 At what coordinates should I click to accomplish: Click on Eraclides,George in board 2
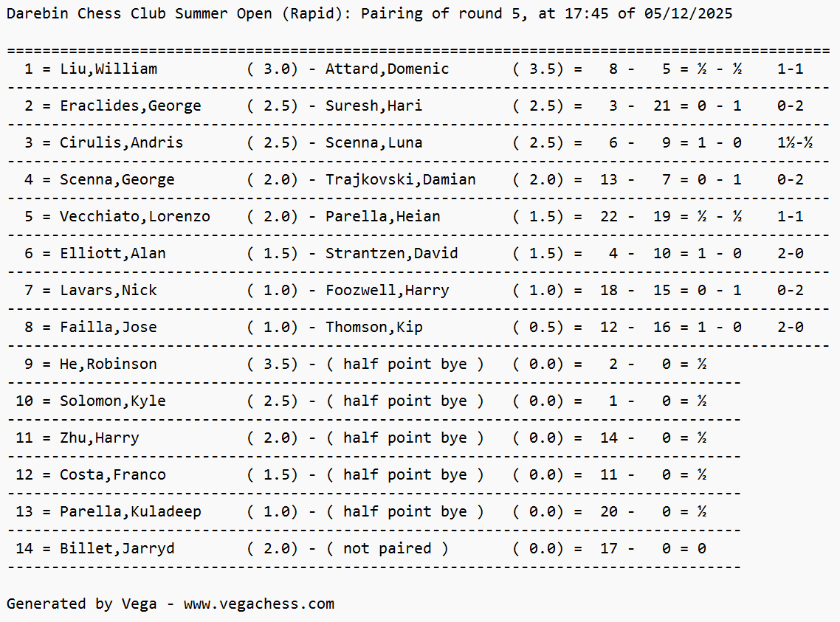point(130,106)
